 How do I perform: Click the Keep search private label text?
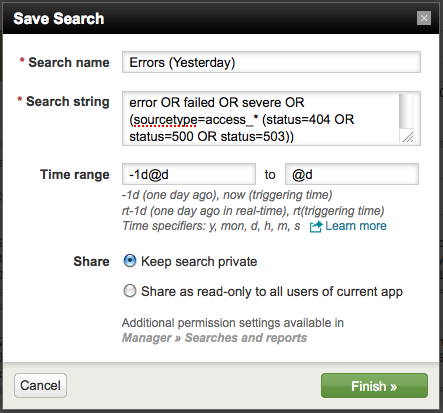199,262
